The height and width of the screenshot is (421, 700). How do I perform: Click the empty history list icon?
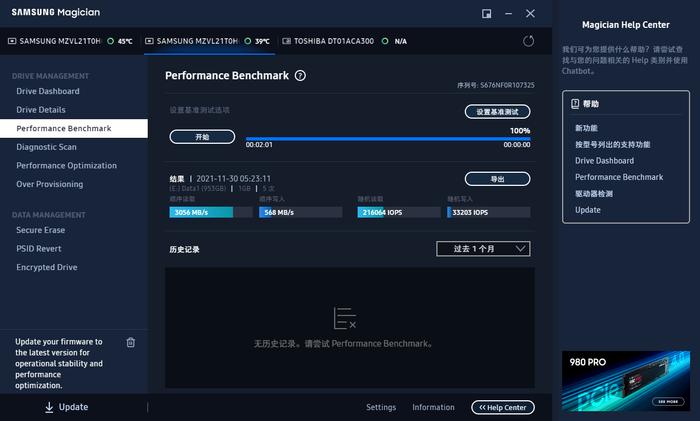tap(345, 318)
